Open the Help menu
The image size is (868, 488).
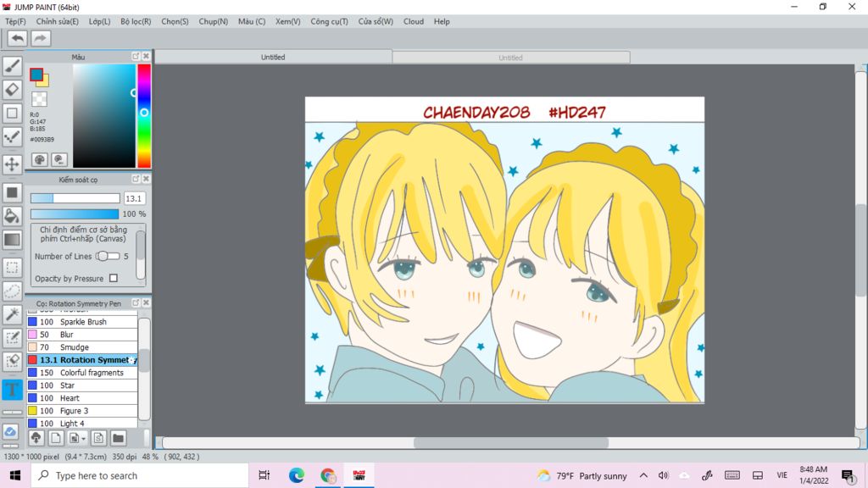coord(442,21)
